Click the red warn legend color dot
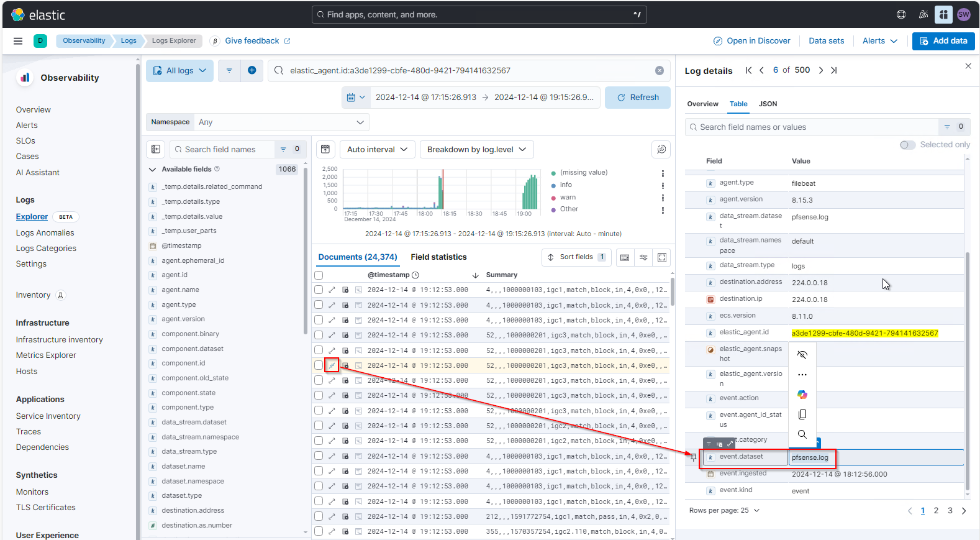This screenshot has width=980, height=540. tap(553, 198)
